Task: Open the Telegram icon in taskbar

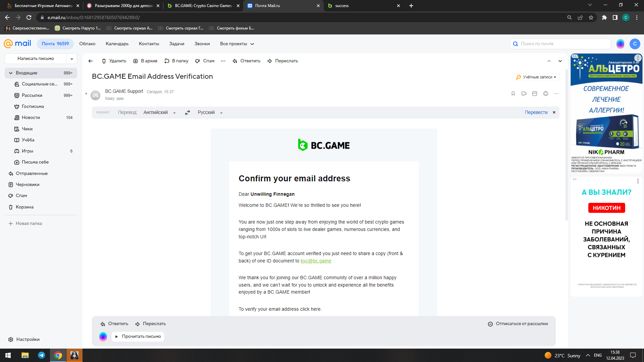Action: click(x=42, y=355)
